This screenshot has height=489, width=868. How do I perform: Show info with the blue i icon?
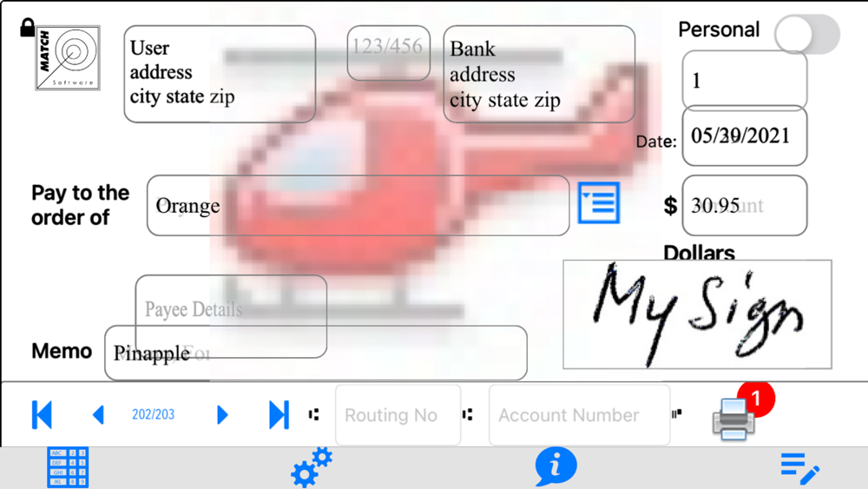tap(556, 466)
